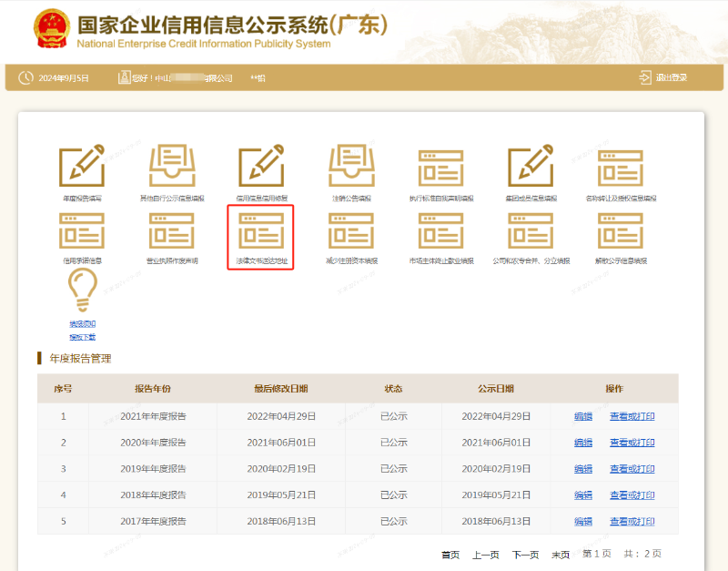
Task: Open the 年度报告填写 annual report icon
Action: tap(80, 166)
